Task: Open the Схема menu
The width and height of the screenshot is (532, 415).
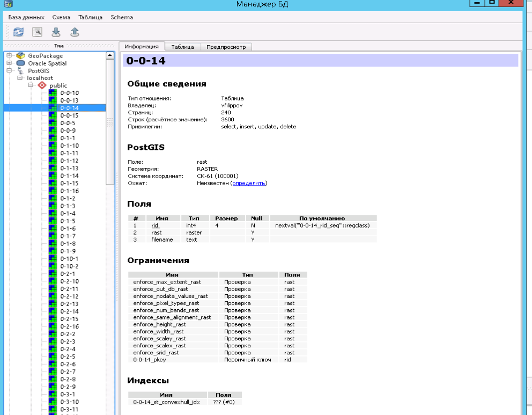Action: click(61, 17)
